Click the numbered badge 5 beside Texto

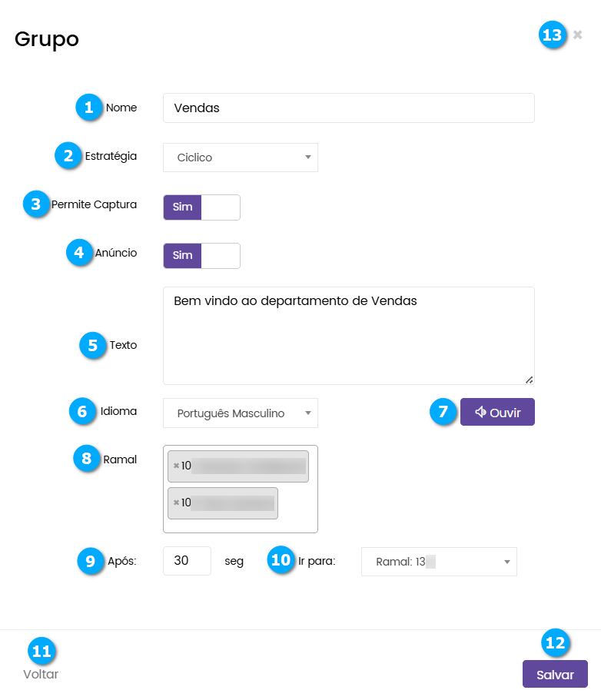click(93, 345)
